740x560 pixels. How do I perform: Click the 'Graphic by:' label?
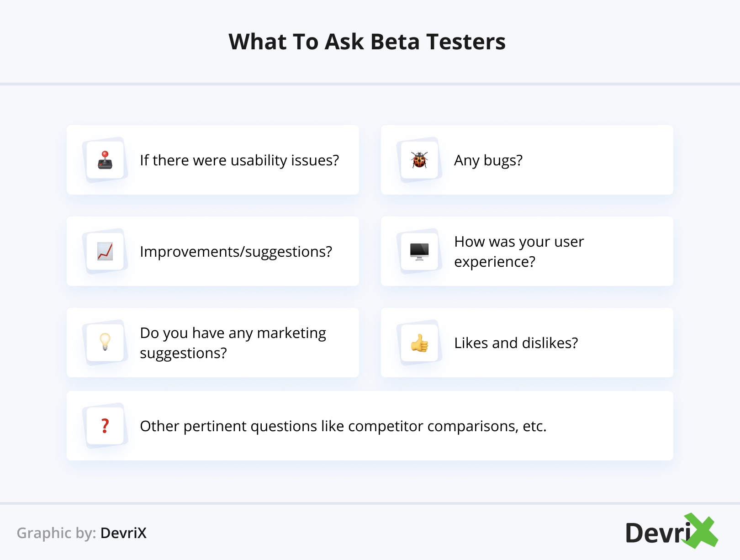click(56, 533)
